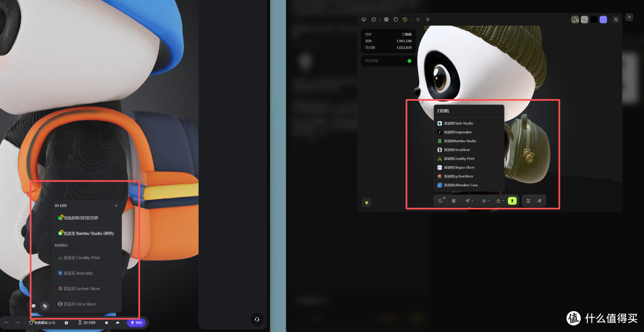644x332 pixels.
Task: Close the right model viewer window
Action: (629, 17)
